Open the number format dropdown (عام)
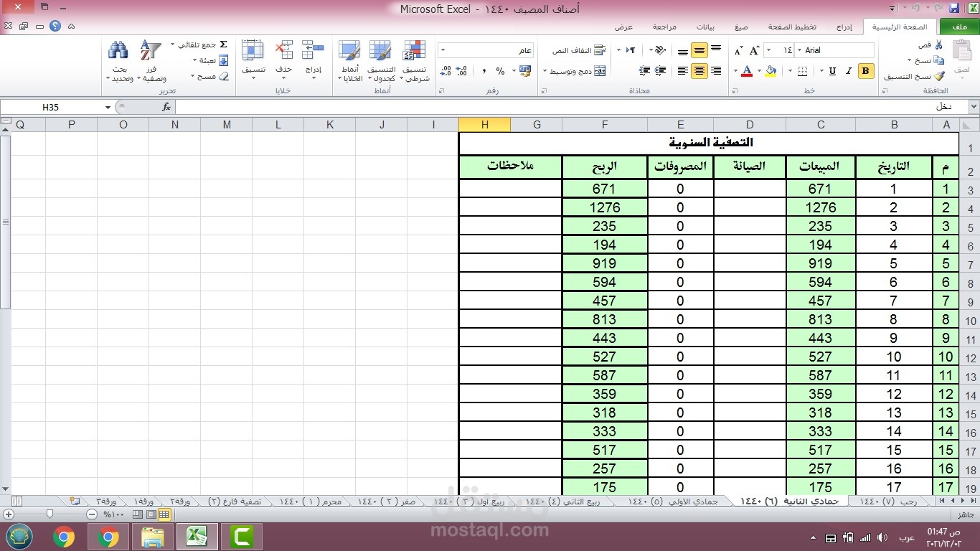 (442, 50)
